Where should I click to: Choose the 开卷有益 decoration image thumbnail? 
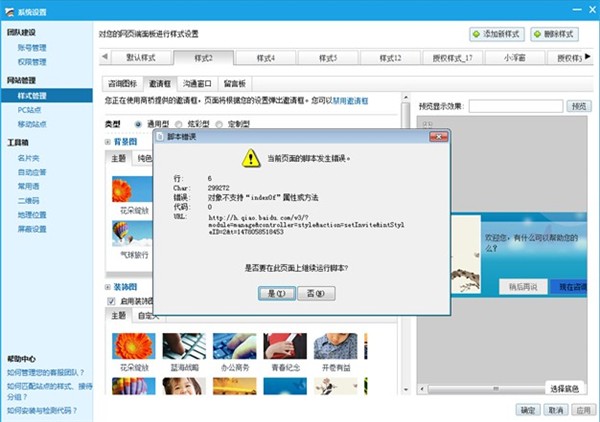336,346
